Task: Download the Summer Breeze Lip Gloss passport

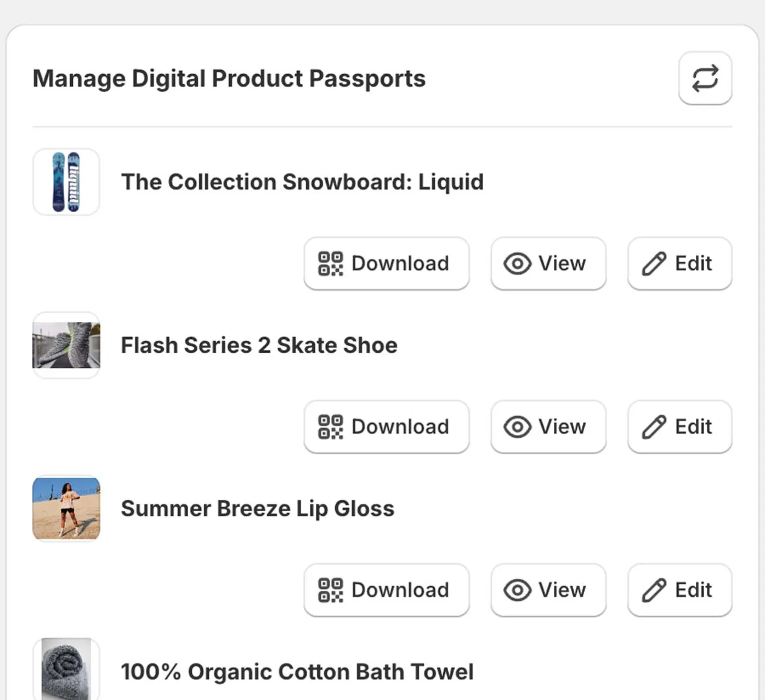Action: pos(386,589)
